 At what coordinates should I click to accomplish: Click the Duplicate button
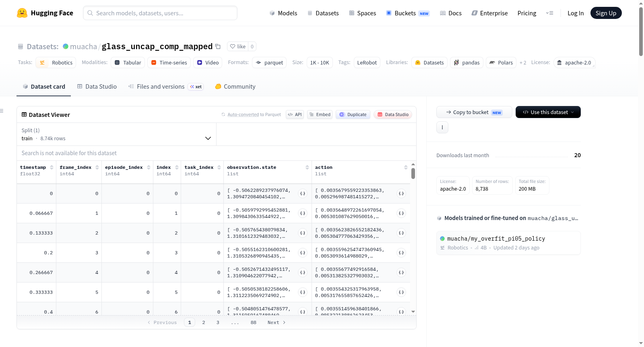pyautogui.click(x=353, y=114)
